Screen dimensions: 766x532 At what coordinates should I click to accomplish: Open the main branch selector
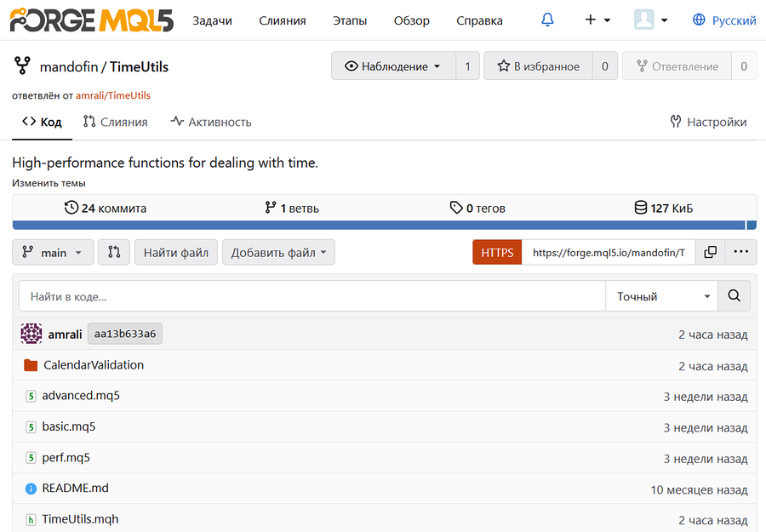53,253
